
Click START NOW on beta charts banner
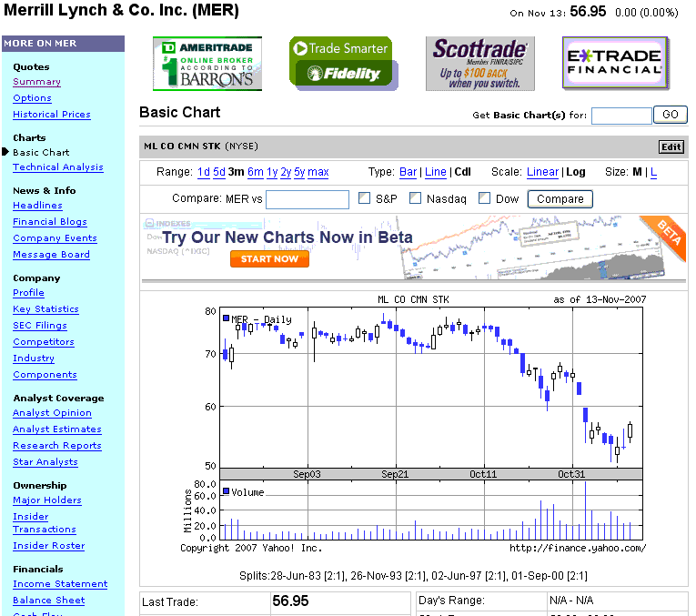tap(269, 259)
